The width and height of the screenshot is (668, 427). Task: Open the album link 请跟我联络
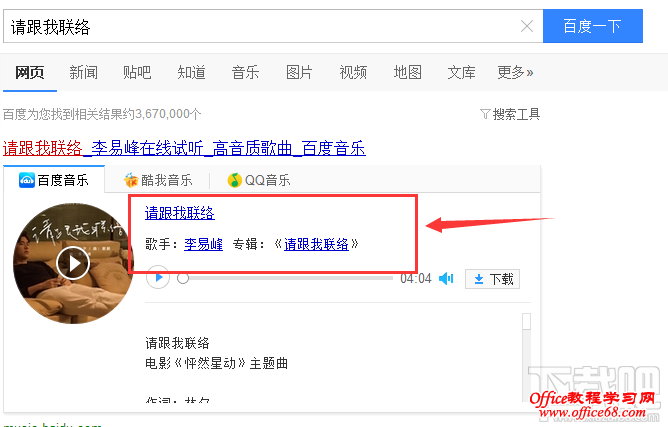tap(316, 244)
